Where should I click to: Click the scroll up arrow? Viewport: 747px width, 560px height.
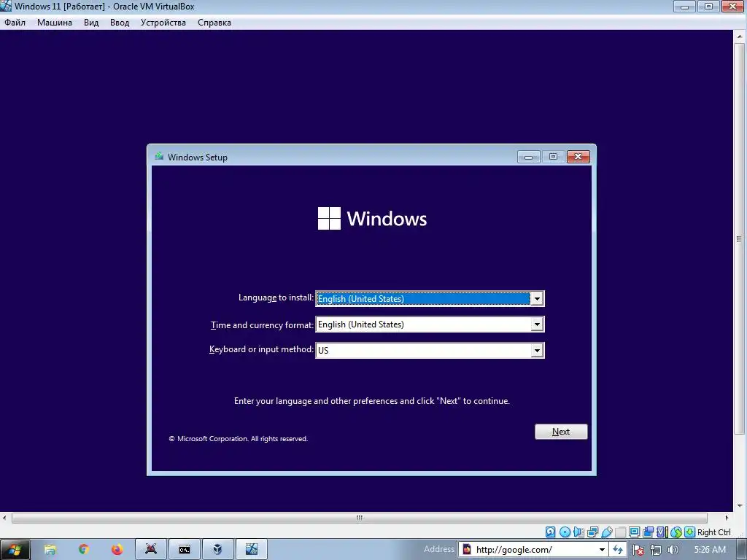[740, 36]
